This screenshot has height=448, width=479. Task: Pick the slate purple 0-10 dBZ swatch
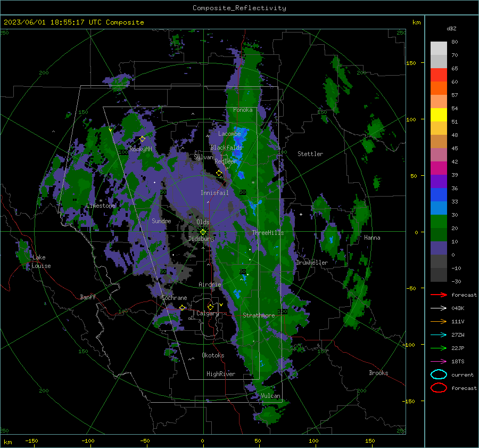(x=439, y=248)
